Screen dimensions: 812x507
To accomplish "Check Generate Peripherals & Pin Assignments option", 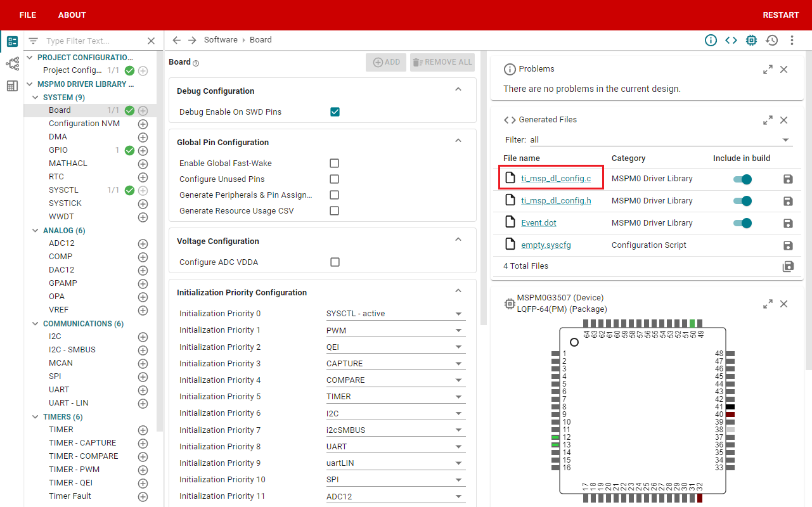I will (335, 195).
